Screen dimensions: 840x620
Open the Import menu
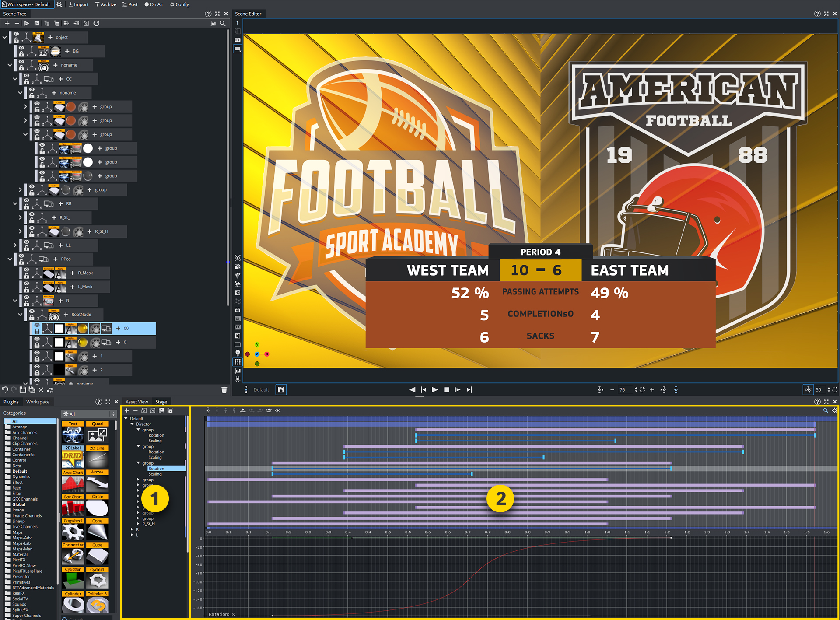(78, 4)
